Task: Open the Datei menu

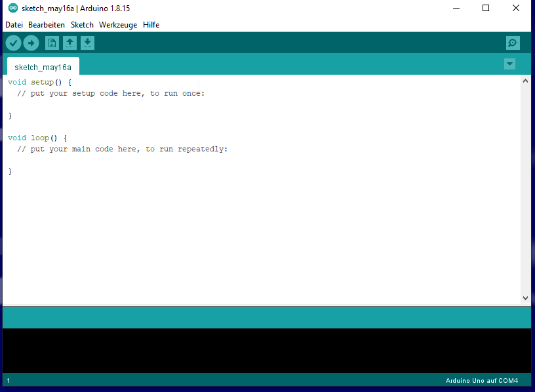Action: coord(14,25)
